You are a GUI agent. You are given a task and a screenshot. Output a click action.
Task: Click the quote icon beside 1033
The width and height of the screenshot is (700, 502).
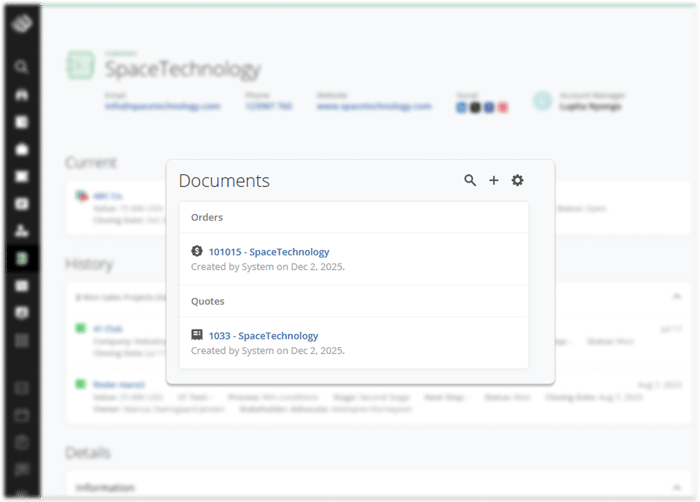tap(197, 336)
